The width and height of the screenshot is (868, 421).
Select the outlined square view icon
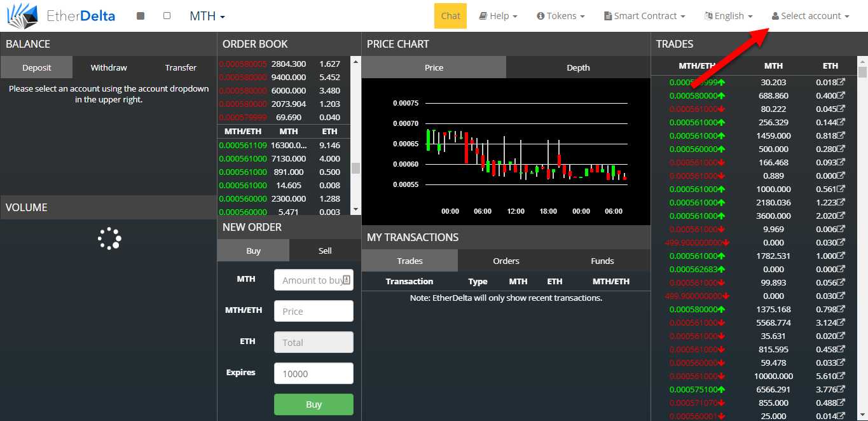pyautogui.click(x=167, y=15)
